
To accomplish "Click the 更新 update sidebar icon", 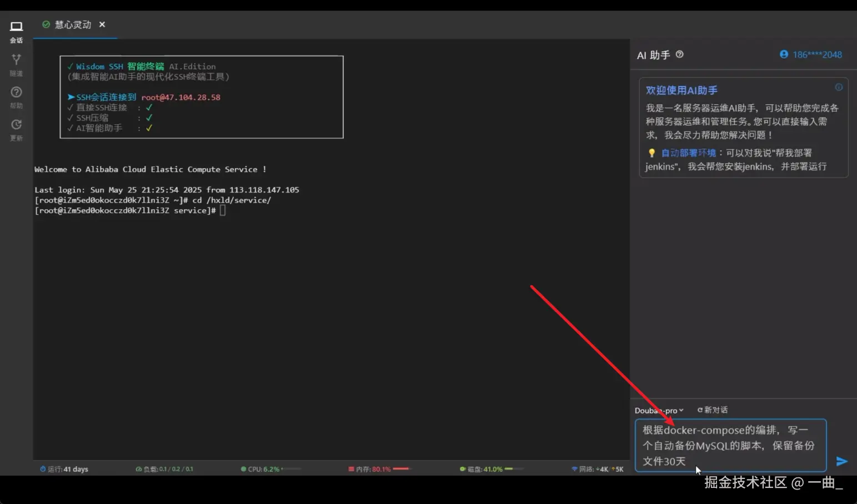I will tap(16, 130).
